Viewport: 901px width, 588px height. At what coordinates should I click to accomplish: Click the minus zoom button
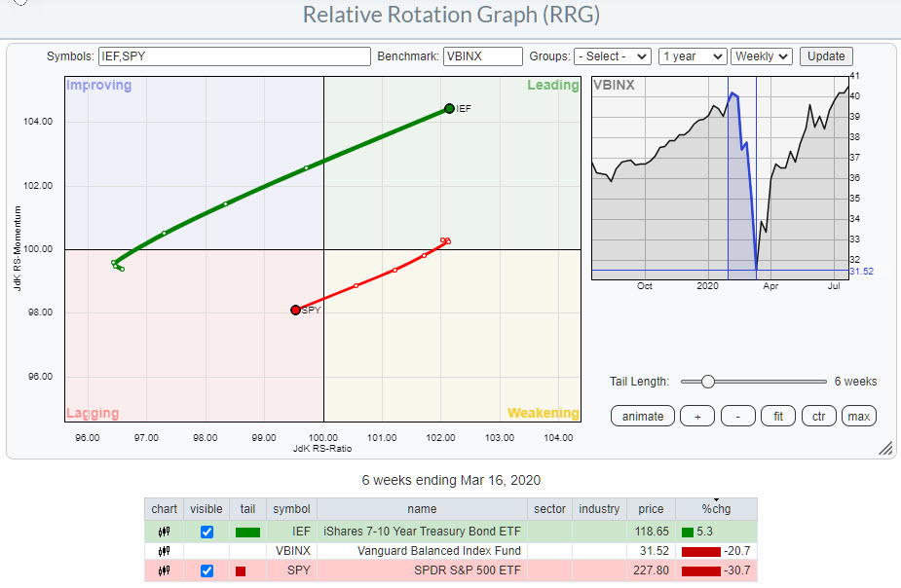pos(737,417)
